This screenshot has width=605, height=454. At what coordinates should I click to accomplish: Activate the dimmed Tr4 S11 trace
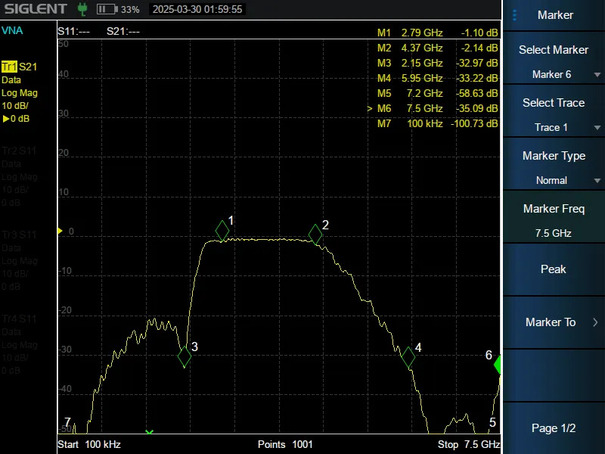click(19, 319)
